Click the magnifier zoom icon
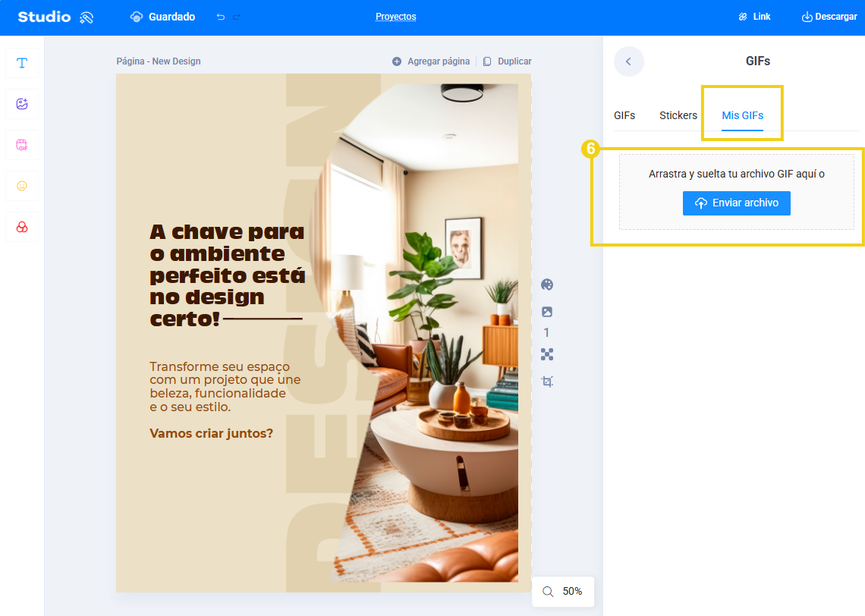 point(548,592)
